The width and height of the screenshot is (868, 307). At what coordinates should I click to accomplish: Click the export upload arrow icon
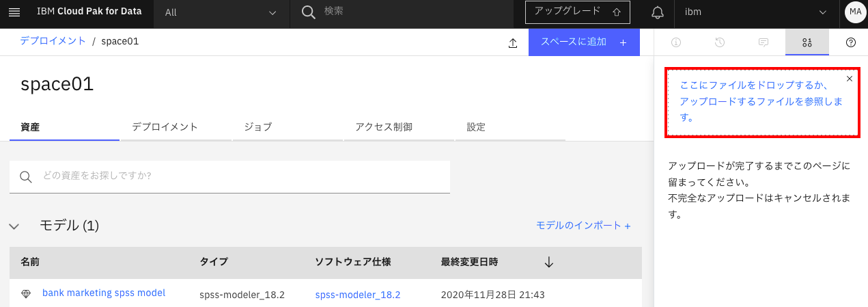pos(513,43)
